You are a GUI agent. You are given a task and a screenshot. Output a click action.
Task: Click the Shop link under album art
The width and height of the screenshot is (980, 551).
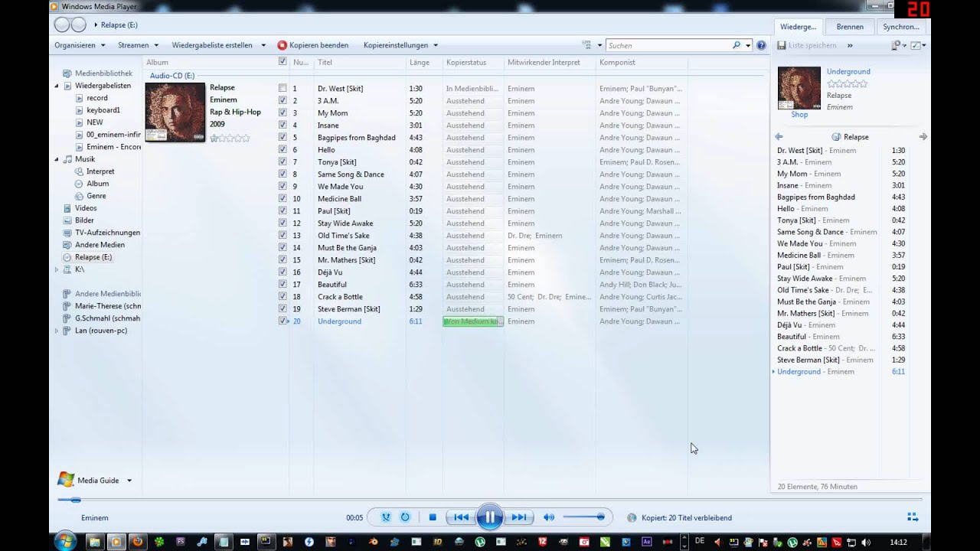click(x=799, y=115)
